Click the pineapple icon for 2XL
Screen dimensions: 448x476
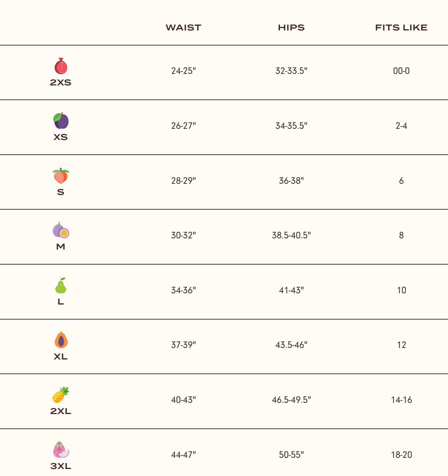click(x=61, y=395)
